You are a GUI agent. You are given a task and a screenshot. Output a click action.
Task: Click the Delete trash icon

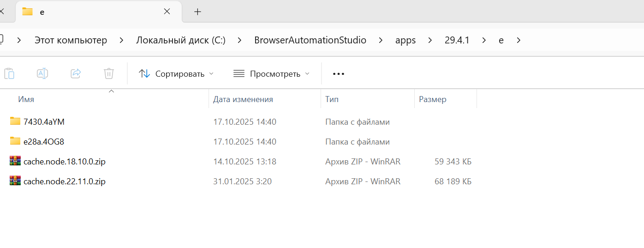pyautogui.click(x=109, y=73)
